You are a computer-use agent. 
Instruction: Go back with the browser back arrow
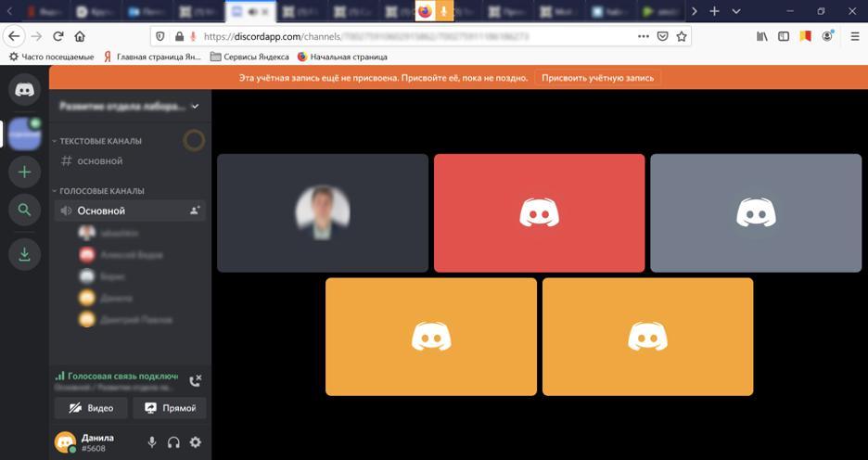14,36
